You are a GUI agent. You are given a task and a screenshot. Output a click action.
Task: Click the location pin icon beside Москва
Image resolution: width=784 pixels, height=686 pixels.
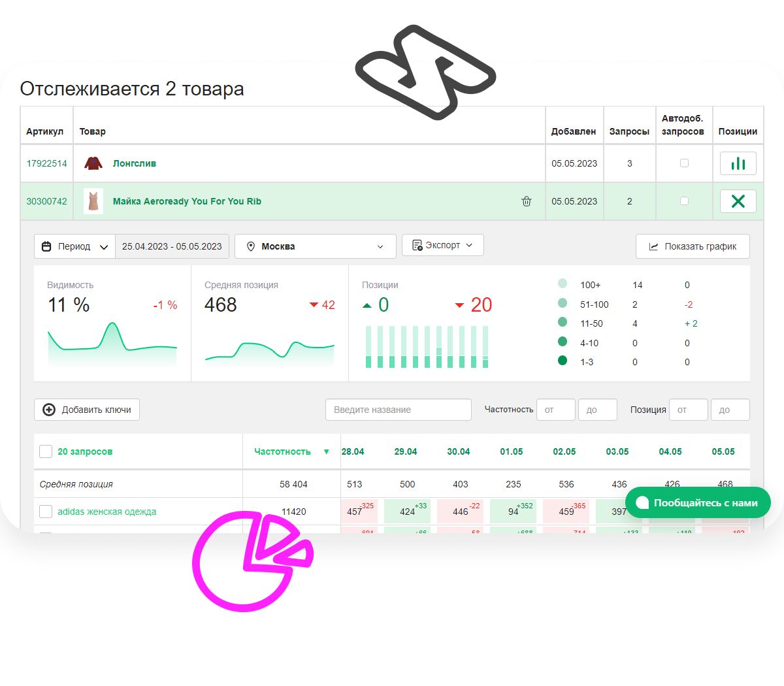pos(251,246)
